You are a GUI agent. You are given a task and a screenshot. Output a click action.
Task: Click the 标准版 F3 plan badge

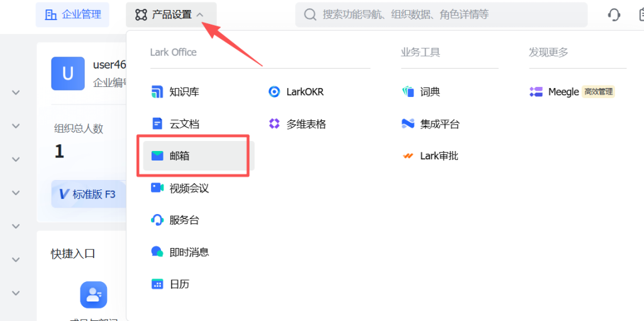coord(87,194)
